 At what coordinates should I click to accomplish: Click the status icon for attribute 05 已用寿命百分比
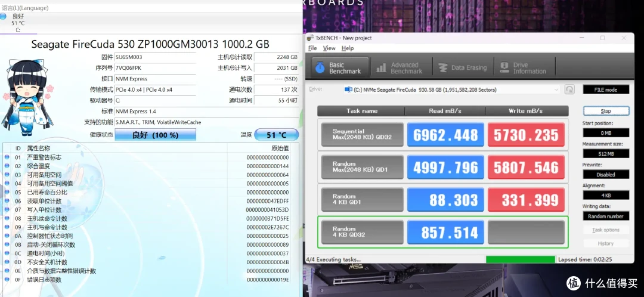[7, 192]
